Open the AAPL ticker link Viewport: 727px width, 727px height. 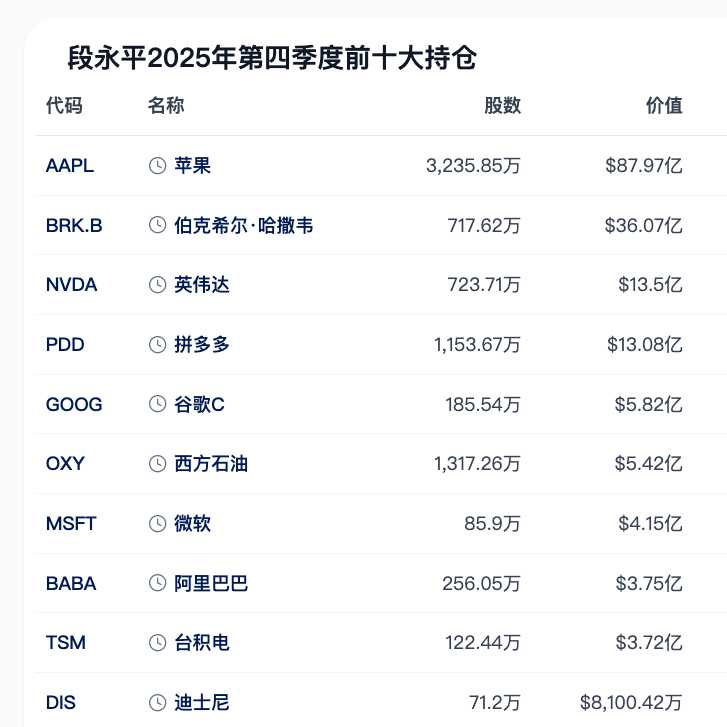pos(70,166)
